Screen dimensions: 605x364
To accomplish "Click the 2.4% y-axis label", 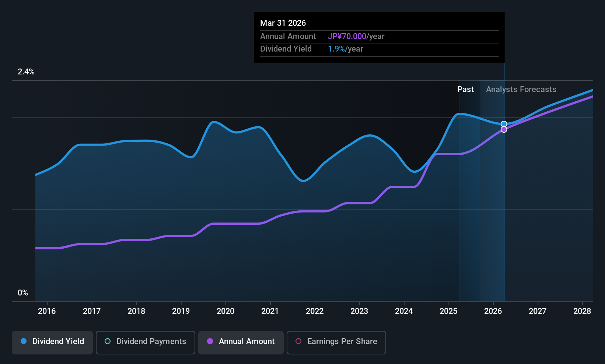I will point(26,72).
